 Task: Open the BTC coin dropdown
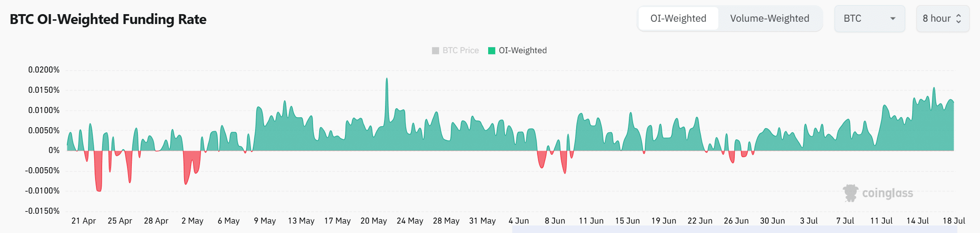[869, 19]
